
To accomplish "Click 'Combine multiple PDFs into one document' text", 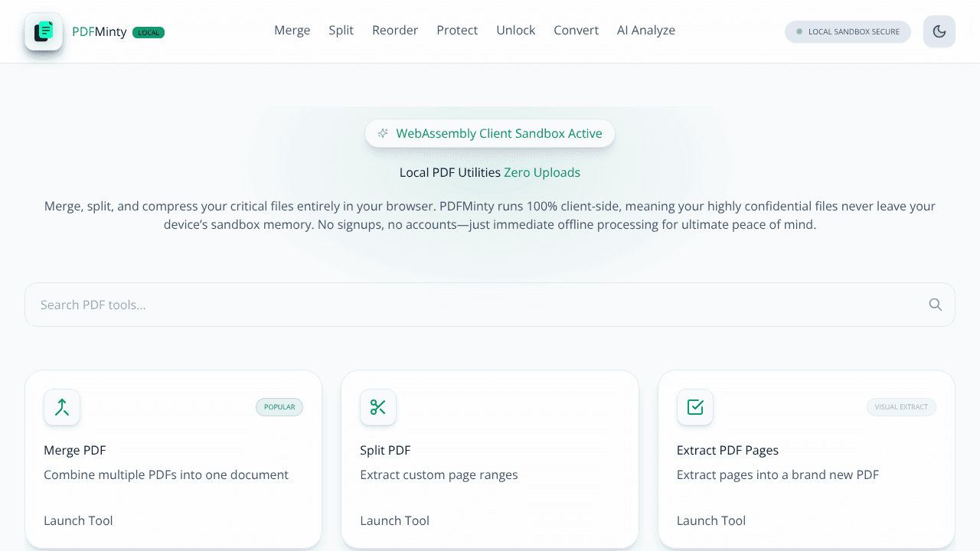I will [x=166, y=474].
